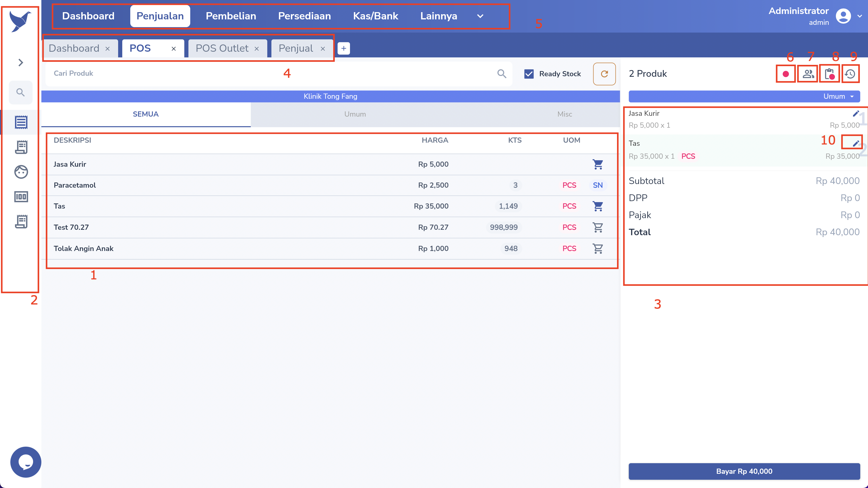Click the DESKRIPSI column header
The width and height of the screenshot is (868, 488).
click(72, 140)
